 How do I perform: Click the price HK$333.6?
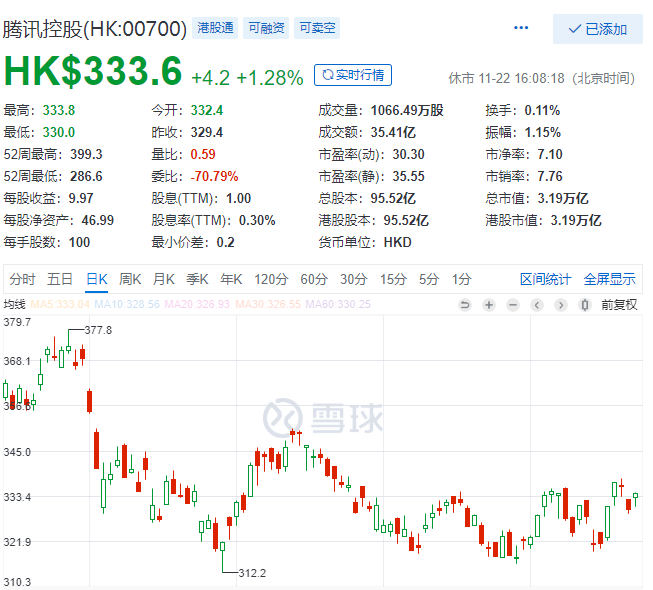pyautogui.click(x=93, y=71)
